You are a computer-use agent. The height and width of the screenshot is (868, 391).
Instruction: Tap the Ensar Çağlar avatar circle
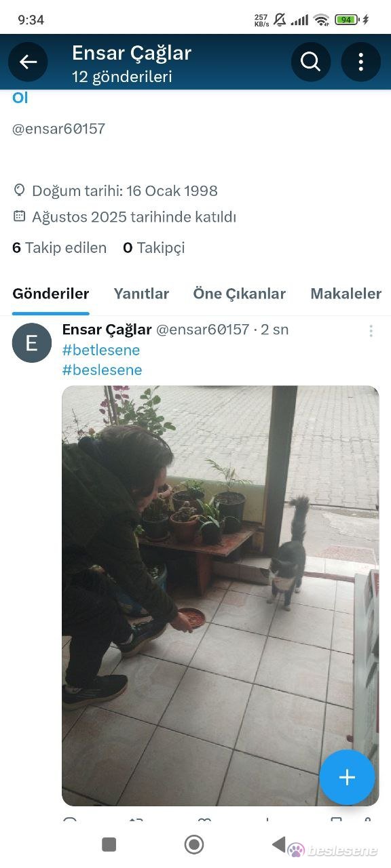pos(32,343)
